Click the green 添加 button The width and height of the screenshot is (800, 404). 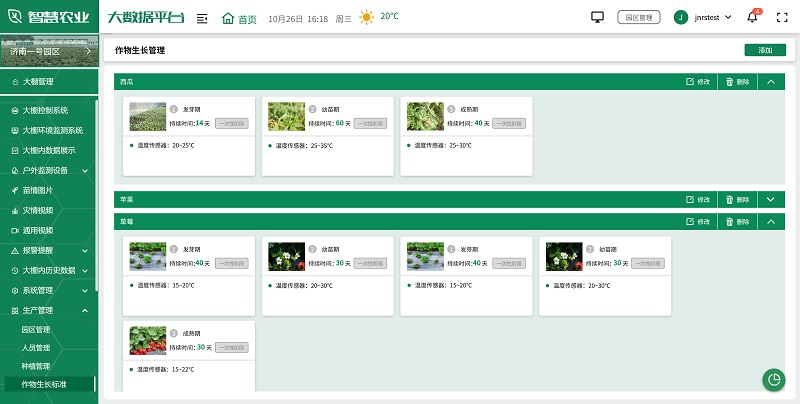tap(765, 50)
